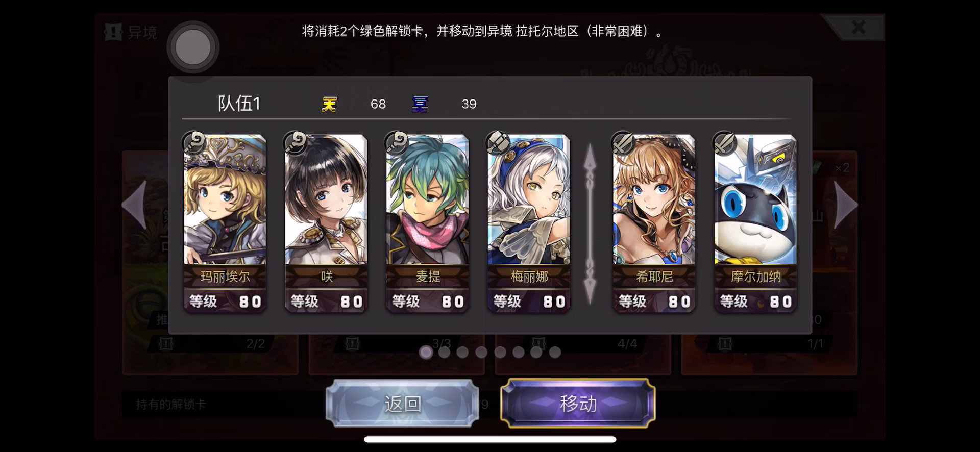Tap the vertical divider between front and reserve
This screenshot has height=452, width=980.
pyautogui.click(x=590, y=223)
